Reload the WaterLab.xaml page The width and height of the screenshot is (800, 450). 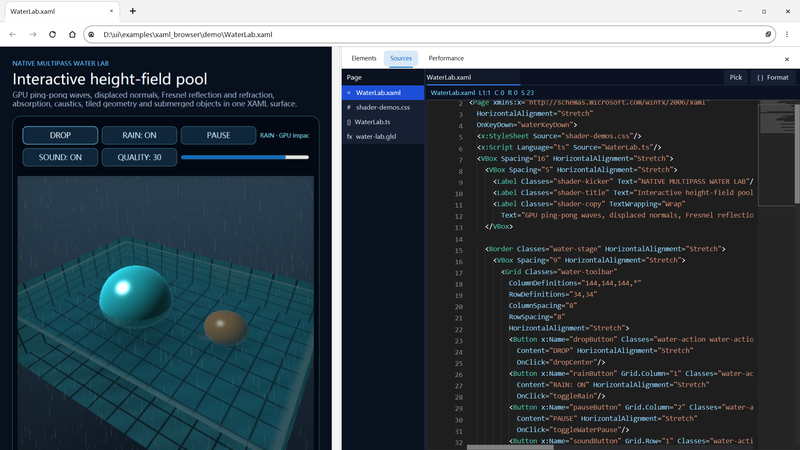(53, 34)
